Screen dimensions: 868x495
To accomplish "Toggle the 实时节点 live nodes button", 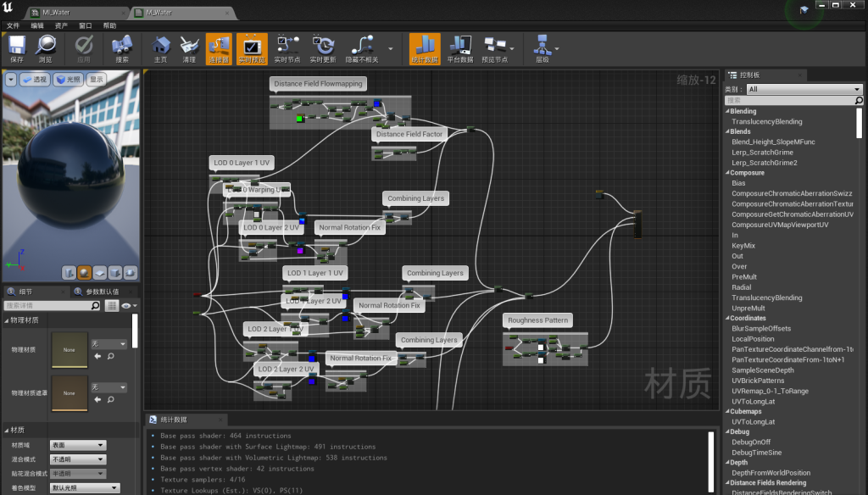I will pyautogui.click(x=287, y=48).
